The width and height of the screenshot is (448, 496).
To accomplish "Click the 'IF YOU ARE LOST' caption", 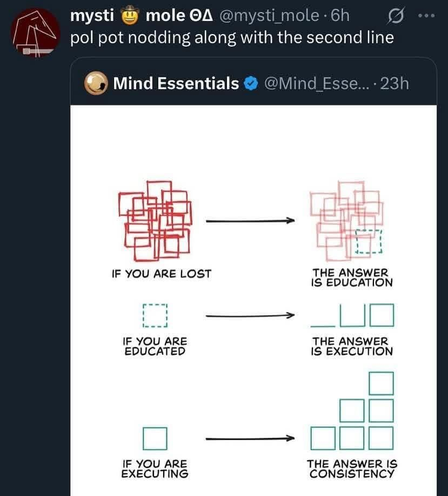I will click(162, 274).
